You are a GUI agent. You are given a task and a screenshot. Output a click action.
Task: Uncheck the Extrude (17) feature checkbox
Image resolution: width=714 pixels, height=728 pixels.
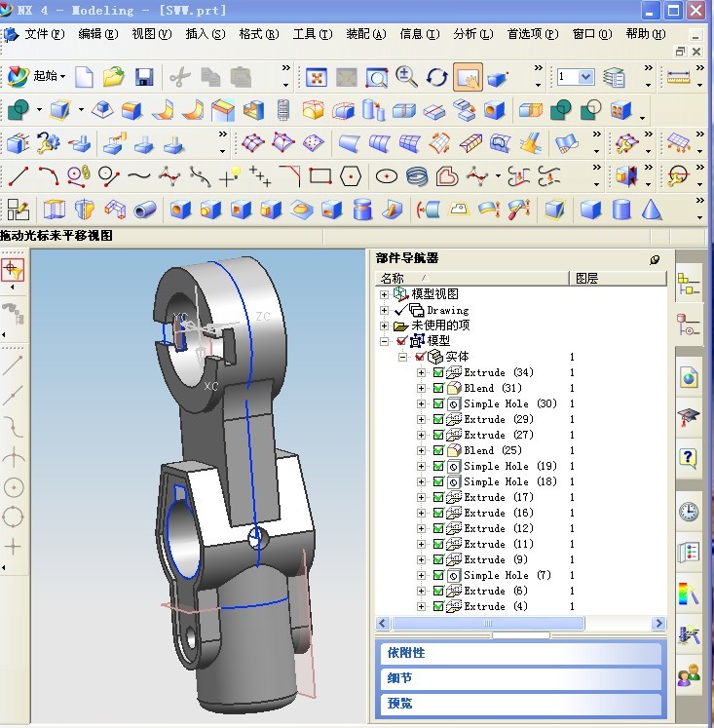tap(438, 497)
